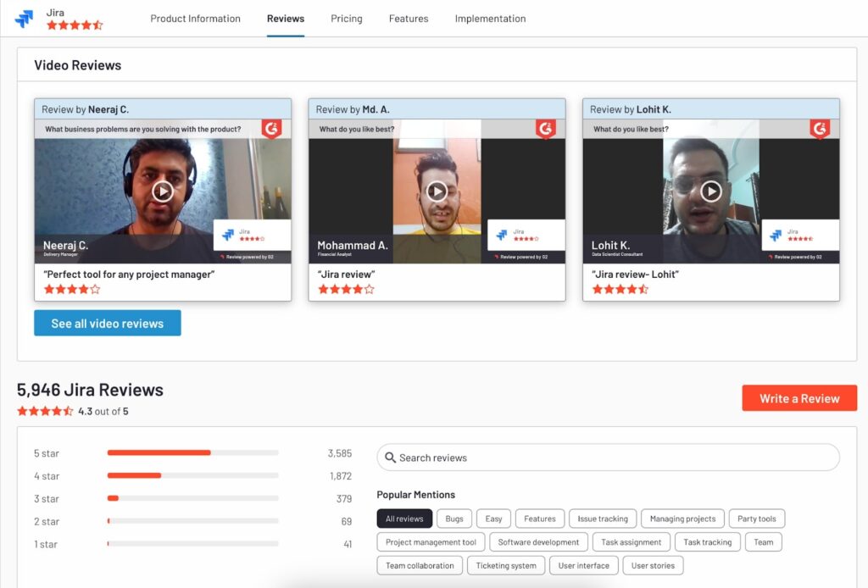
Task: Click Jira badge card in Lohit video
Action: coord(800,235)
